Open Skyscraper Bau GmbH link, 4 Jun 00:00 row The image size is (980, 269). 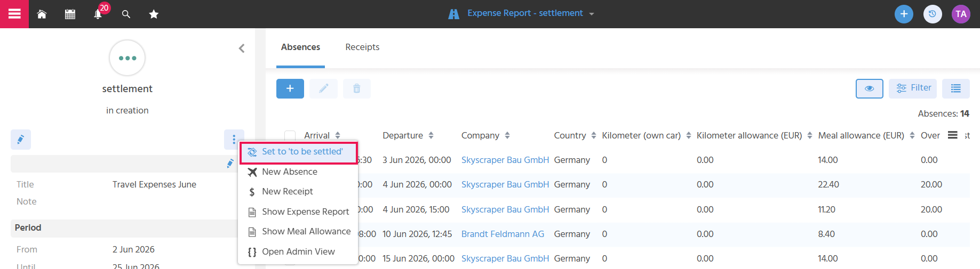(505, 185)
